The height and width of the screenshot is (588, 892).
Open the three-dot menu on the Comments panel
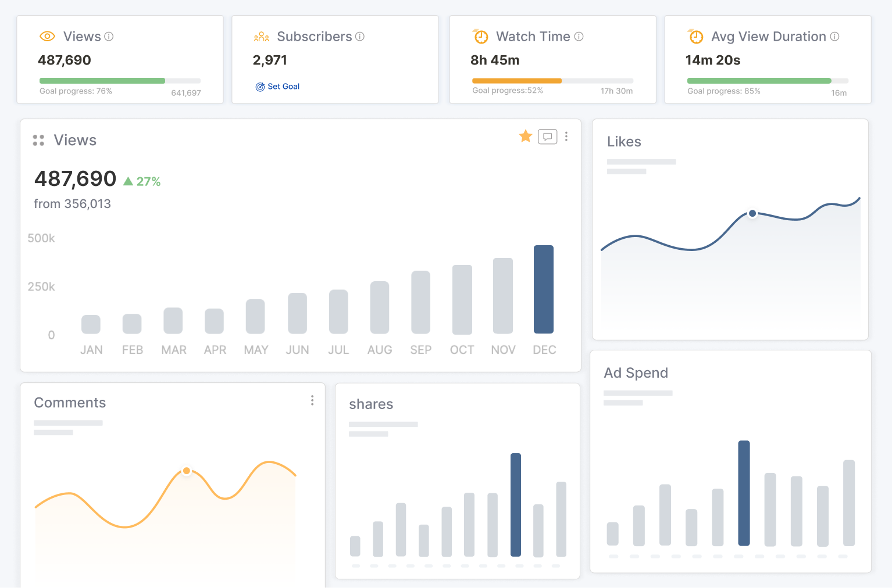pyautogui.click(x=312, y=400)
